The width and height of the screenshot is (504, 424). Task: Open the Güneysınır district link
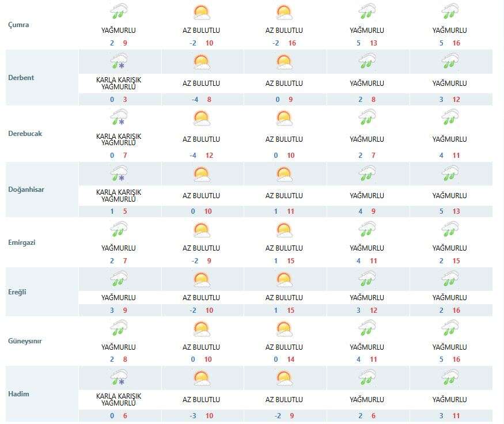(x=25, y=341)
